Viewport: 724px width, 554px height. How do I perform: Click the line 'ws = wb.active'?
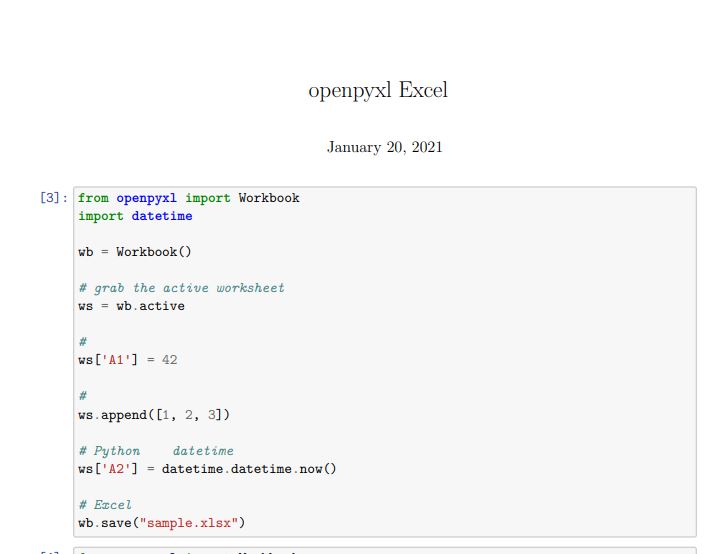click(131, 306)
